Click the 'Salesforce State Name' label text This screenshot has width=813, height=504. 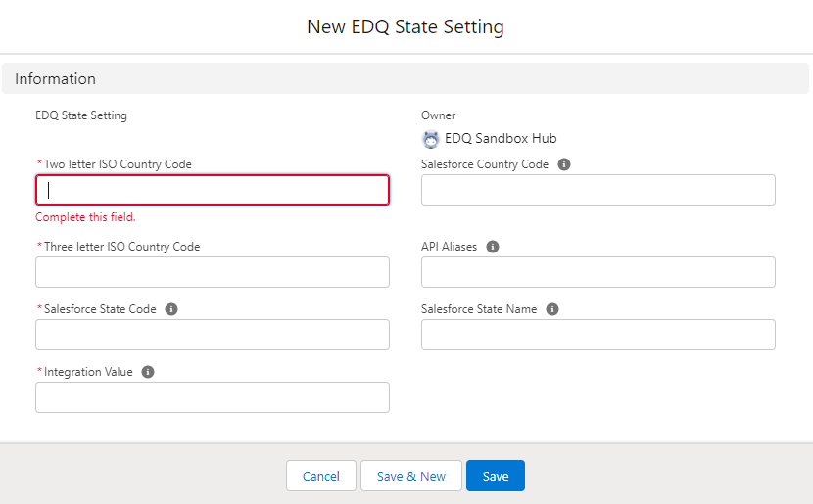point(479,309)
